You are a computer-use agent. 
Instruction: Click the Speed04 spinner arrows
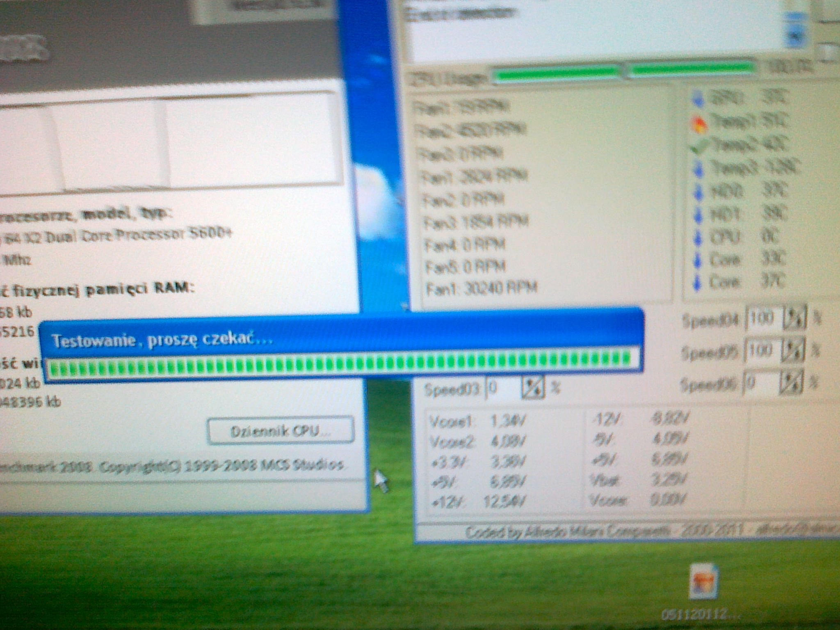[794, 318]
